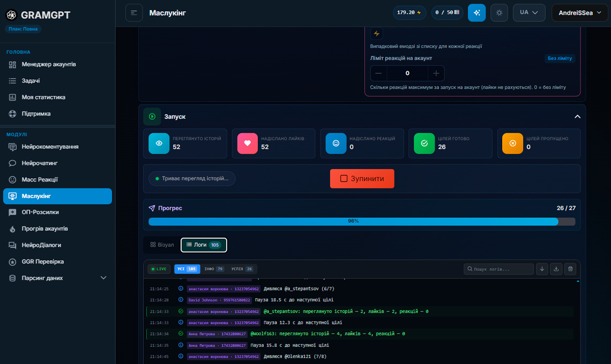This screenshot has width=611, height=364.
Task: Click the scroll-to-bottom arrow button in logs
Action: point(542,269)
